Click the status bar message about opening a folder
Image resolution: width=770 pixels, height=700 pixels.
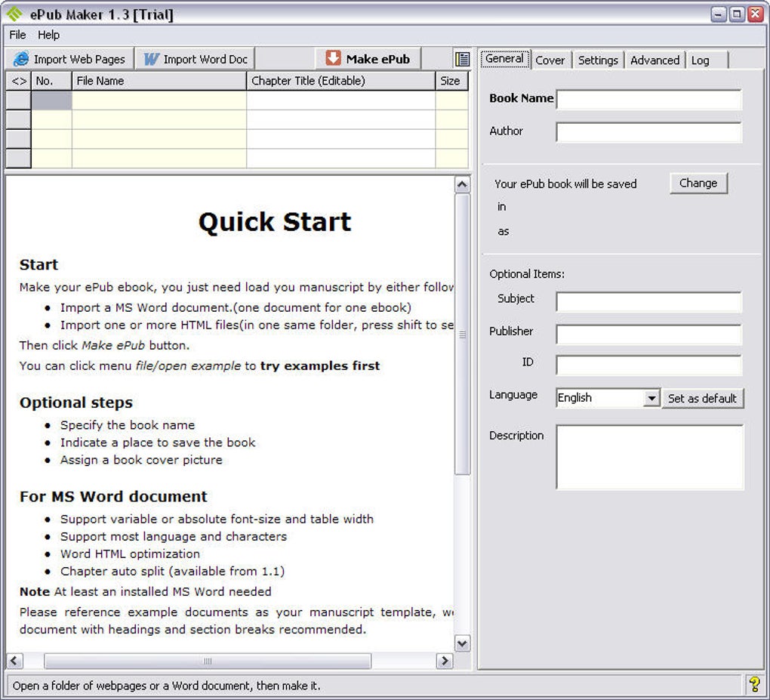(167, 685)
